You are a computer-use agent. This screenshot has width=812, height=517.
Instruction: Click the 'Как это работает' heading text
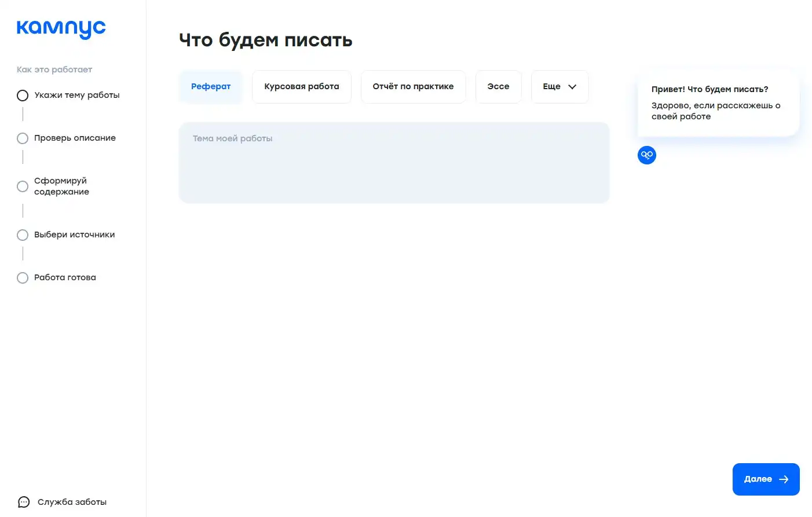54,69
